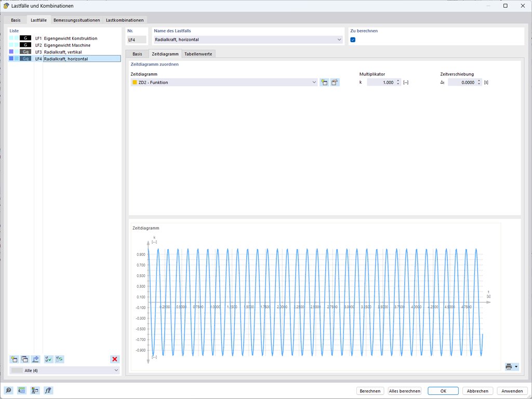Check all load cases icon

click(48, 359)
